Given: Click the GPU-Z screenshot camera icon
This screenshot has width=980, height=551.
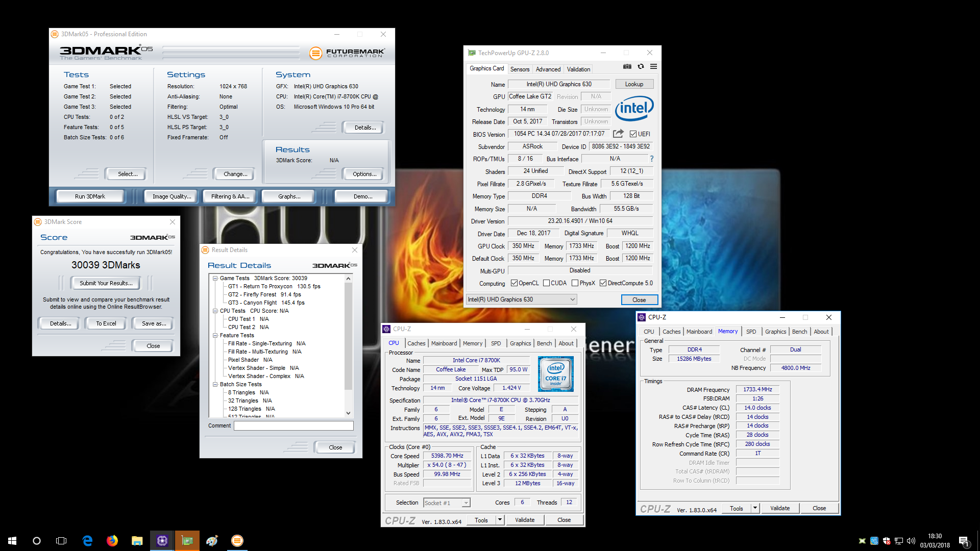Looking at the screenshot, I should tap(627, 67).
